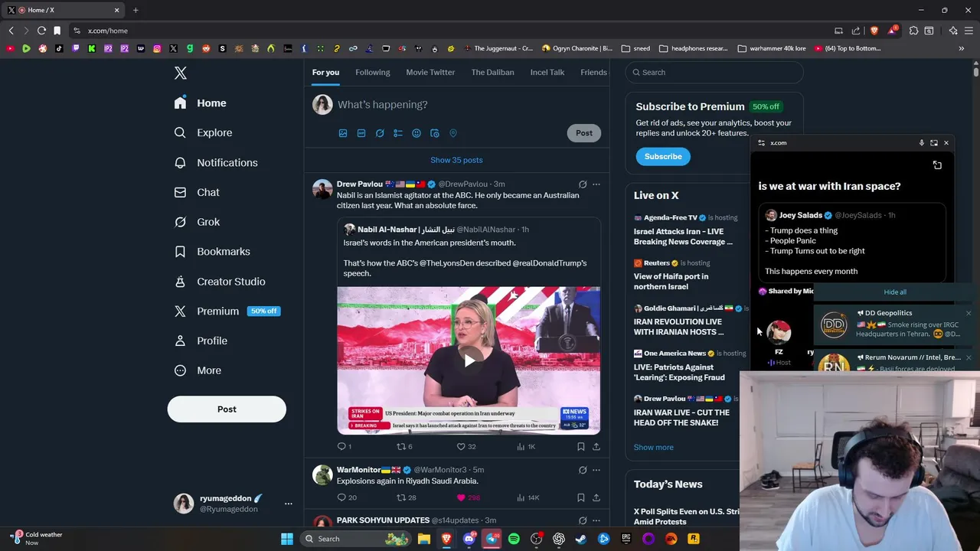Open more options on Drew Pavlou's post
Image resolution: width=980 pixels, height=551 pixels.
pos(596,184)
